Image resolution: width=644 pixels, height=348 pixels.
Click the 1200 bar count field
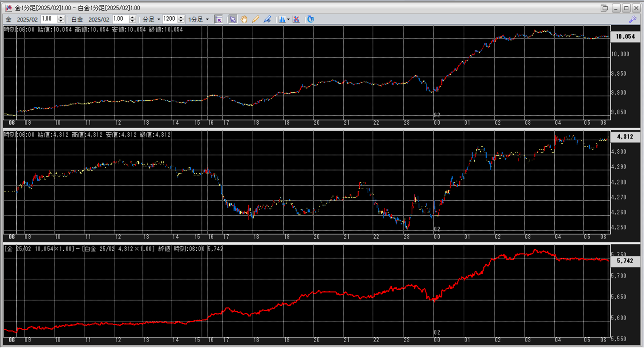pos(169,19)
